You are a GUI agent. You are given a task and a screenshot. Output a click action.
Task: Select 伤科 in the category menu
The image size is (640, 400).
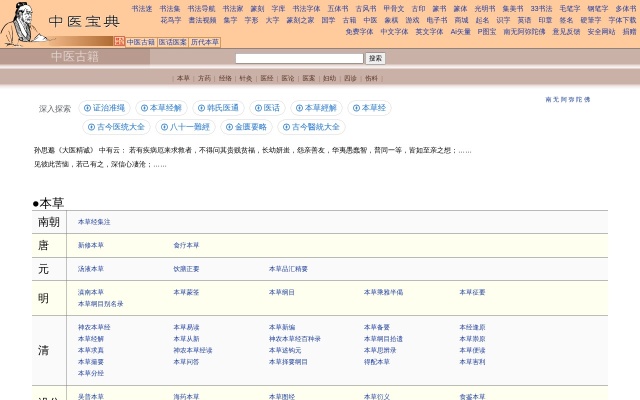[371, 77]
